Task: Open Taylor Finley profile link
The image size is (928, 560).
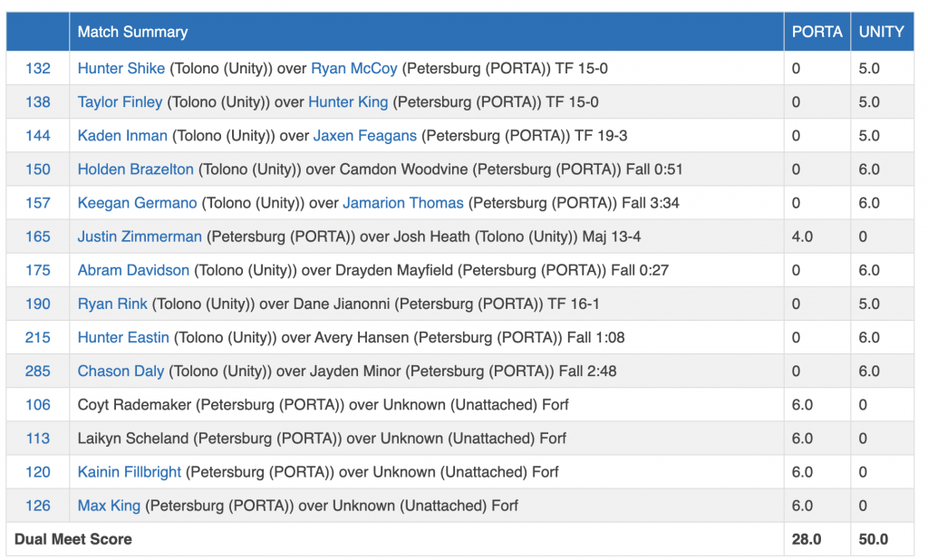Action: click(x=120, y=101)
